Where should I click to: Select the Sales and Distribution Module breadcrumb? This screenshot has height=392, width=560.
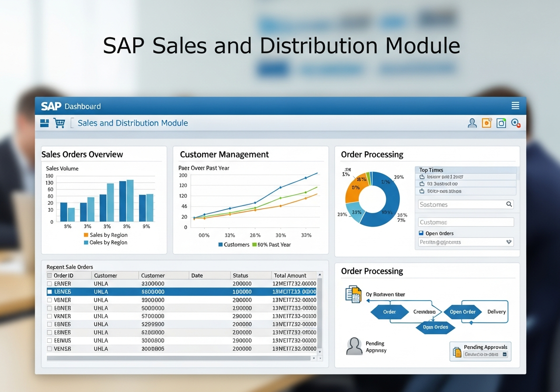(133, 123)
